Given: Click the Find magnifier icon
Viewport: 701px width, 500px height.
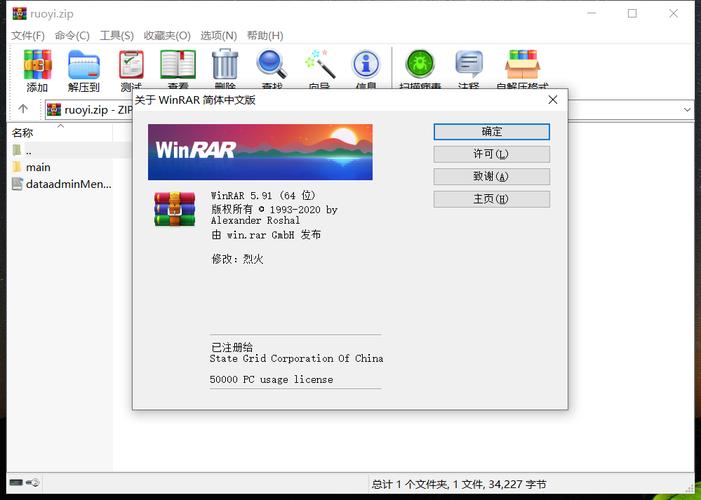Looking at the screenshot, I should pos(272,65).
